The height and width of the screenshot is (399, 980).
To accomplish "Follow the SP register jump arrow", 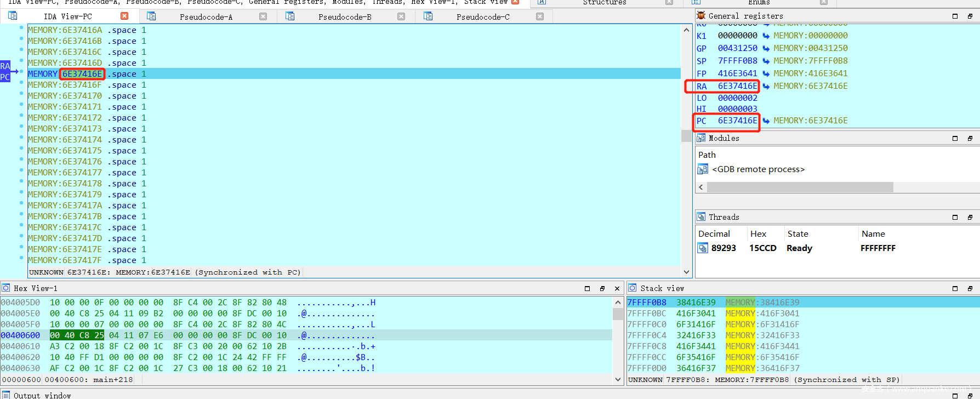I will 766,61.
